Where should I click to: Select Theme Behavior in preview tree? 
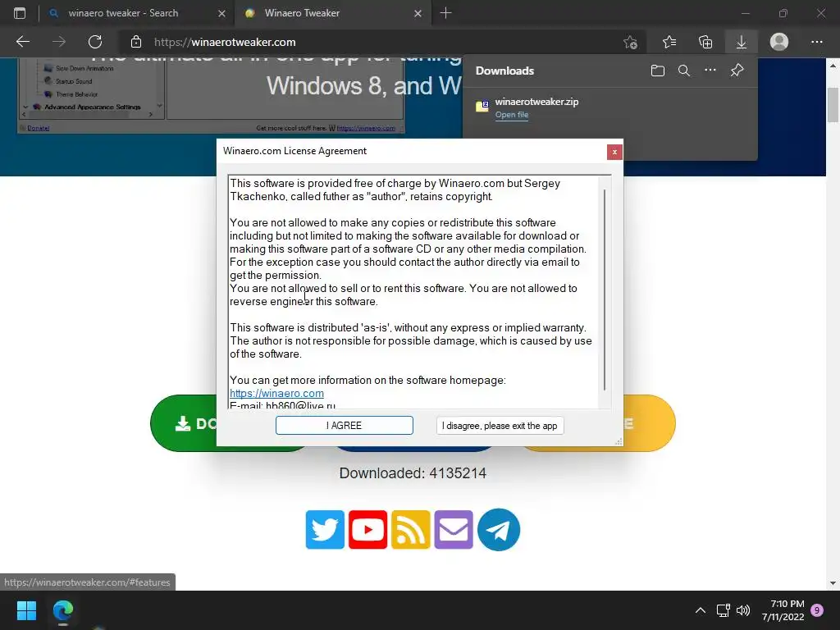tap(76, 94)
